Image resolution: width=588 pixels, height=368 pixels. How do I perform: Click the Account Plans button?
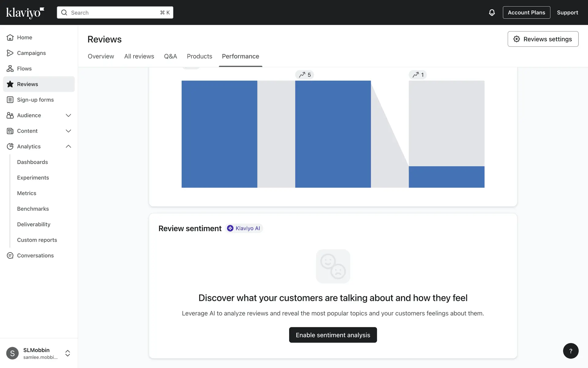pos(526,13)
